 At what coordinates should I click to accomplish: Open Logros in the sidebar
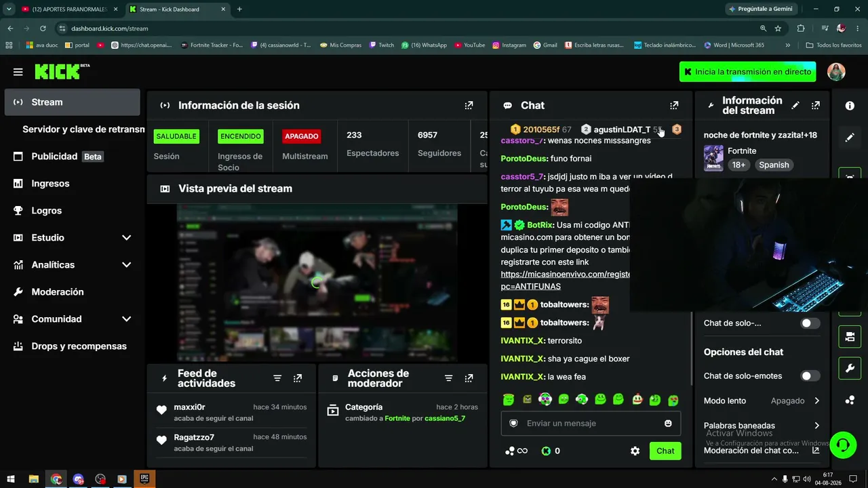coord(73,211)
